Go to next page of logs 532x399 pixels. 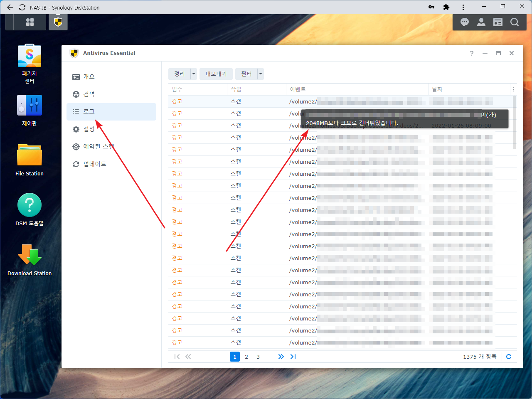click(281, 357)
